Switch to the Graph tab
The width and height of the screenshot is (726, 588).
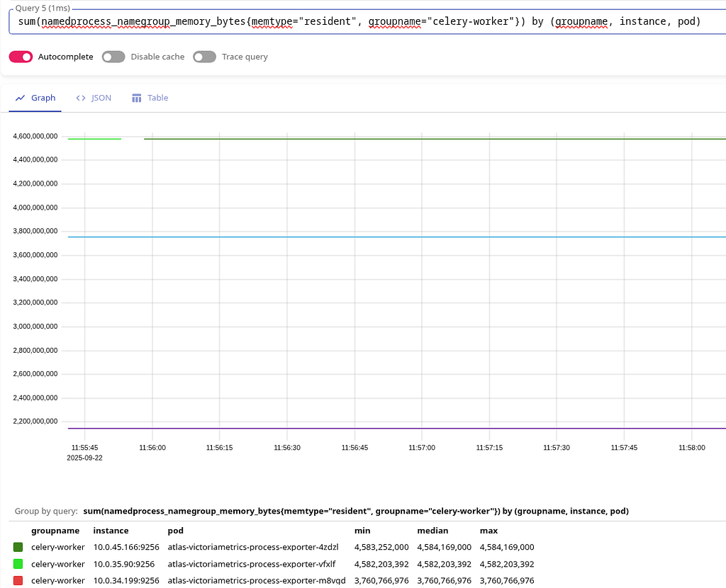coord(35,98)
